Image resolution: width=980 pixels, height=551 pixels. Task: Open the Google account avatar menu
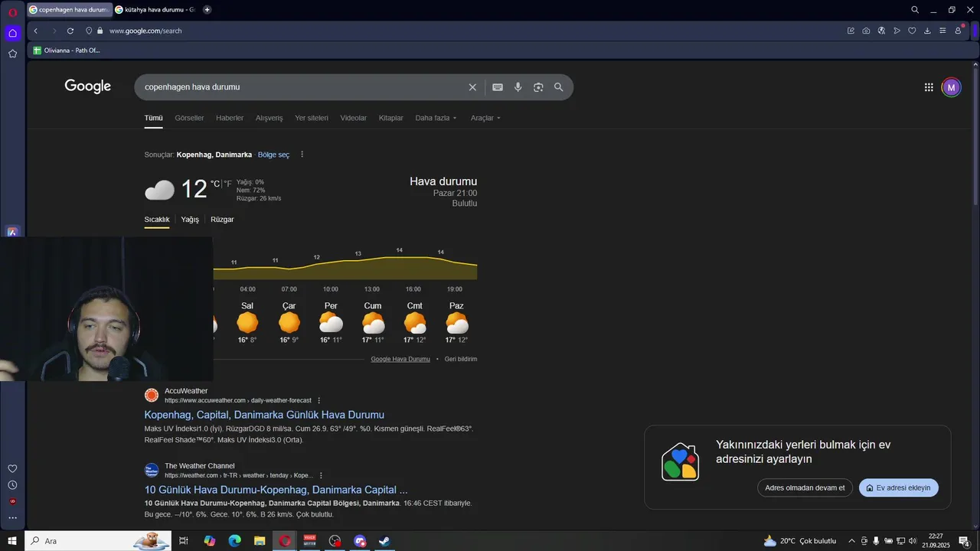951,87
